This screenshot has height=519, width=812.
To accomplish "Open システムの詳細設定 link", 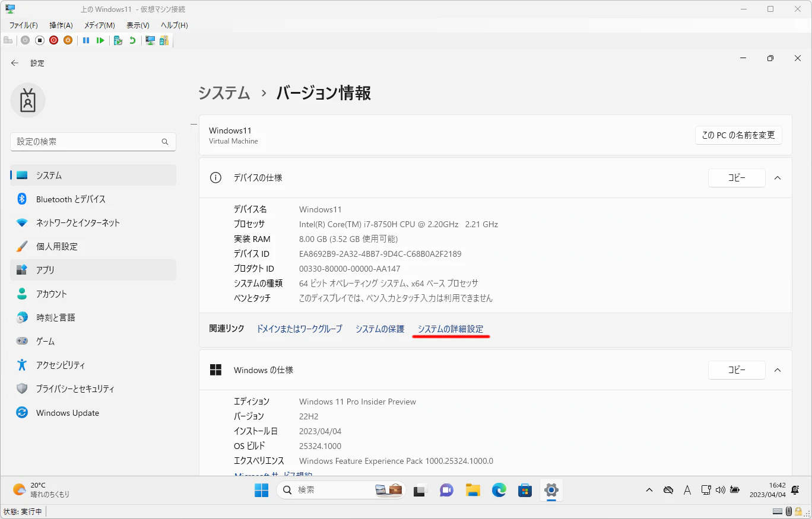I will tap(451, 329).
